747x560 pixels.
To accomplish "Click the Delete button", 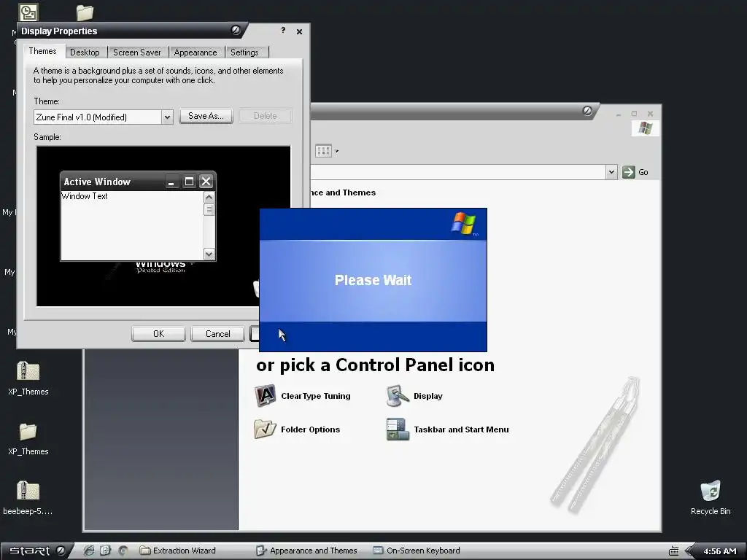I will 266,116.
